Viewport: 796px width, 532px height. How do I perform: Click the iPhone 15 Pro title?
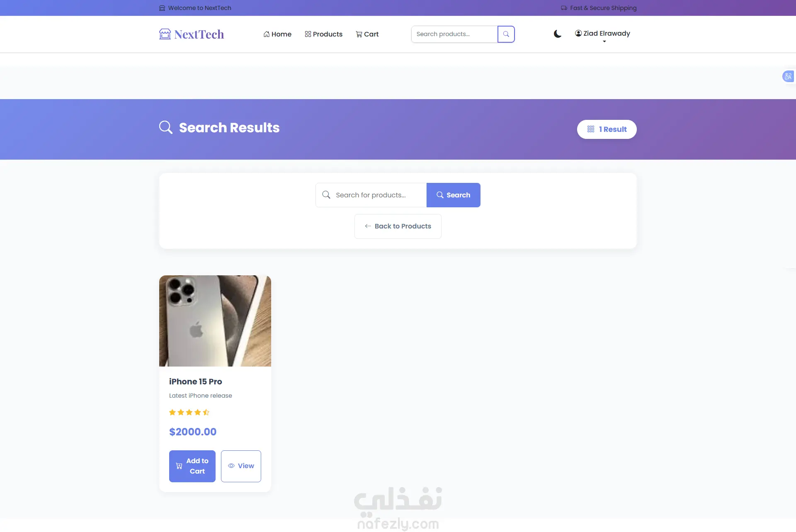pyautogui.click(x=195, y=381)
